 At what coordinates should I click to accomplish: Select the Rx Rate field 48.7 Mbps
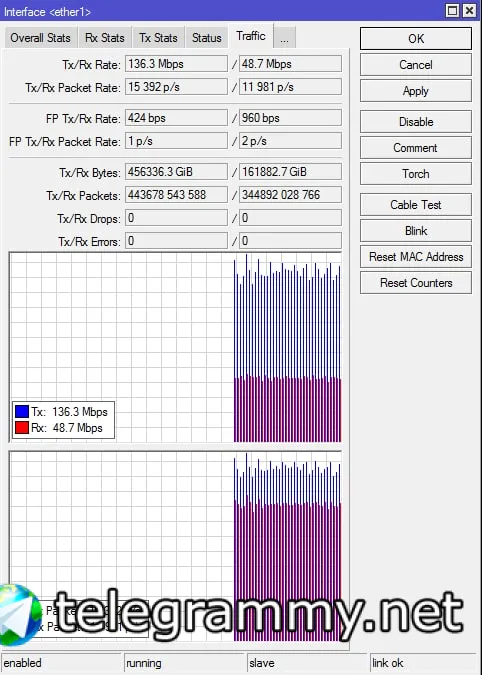pyautogui.click(x=290, y=64)
